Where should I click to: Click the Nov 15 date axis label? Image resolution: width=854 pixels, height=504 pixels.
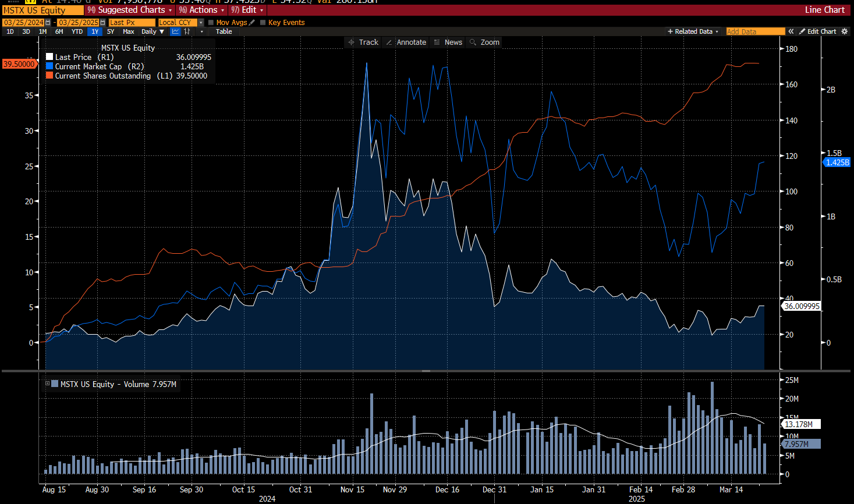coord(352,489)
